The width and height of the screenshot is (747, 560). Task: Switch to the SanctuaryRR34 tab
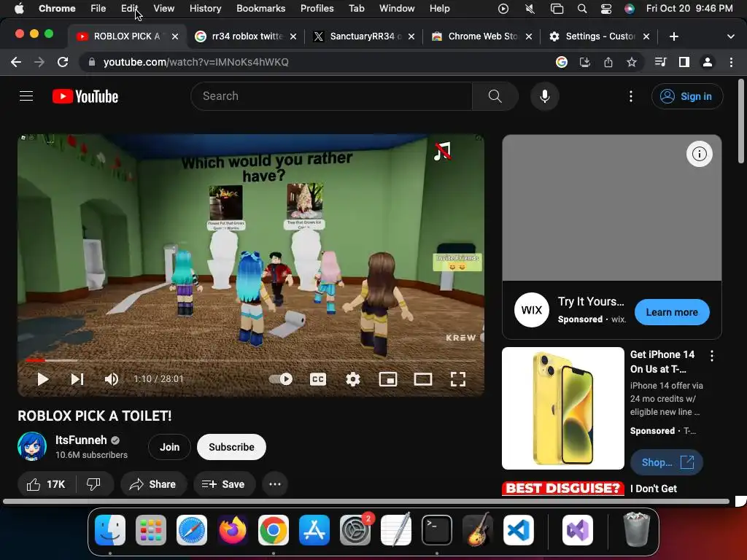pyautogui.click(x=365, y=36)
